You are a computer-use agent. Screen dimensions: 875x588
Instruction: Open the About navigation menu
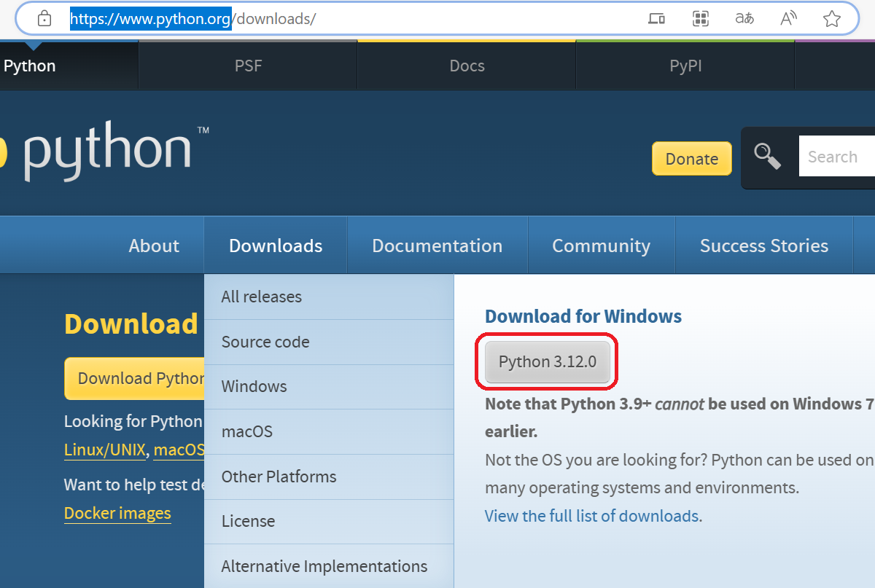point(154,246)
